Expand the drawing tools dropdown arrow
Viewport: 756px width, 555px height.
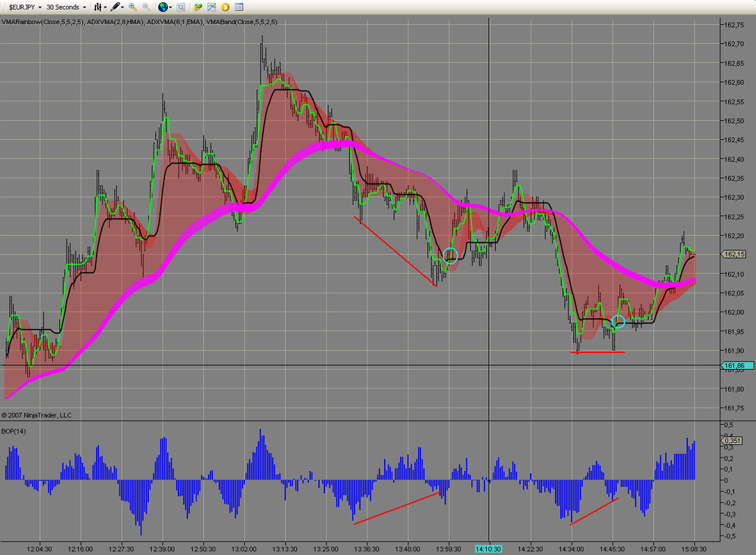point(122,8)
